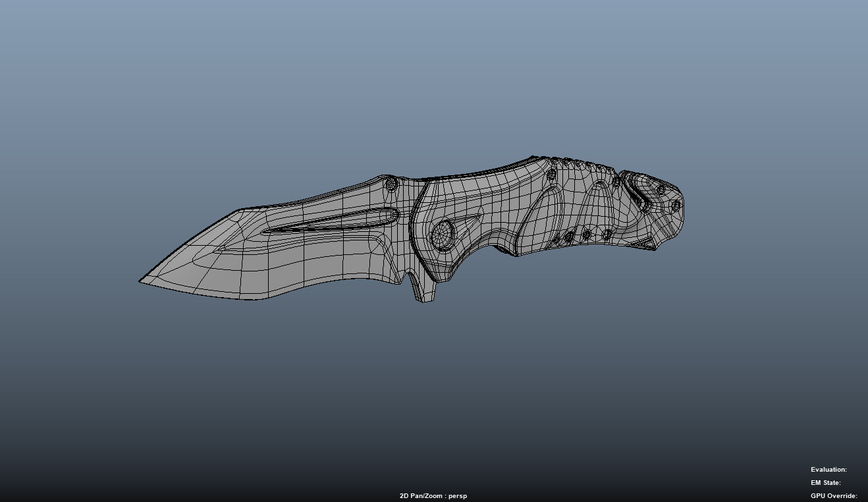This screenshot has width=868, height=502.
Task: Click the Evaluation HUD label
Action: point(828,469)
